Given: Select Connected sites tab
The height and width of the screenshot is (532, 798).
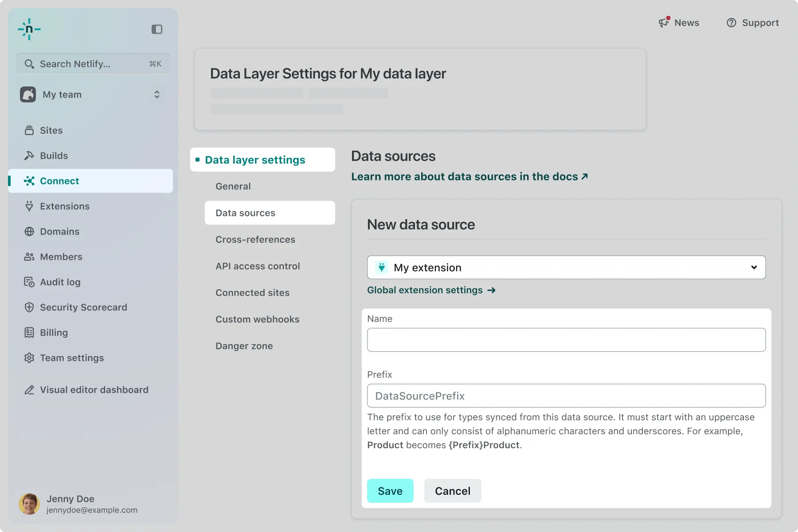Looking at the screenshot, I should pyautogui.click(x=270, y=293).
